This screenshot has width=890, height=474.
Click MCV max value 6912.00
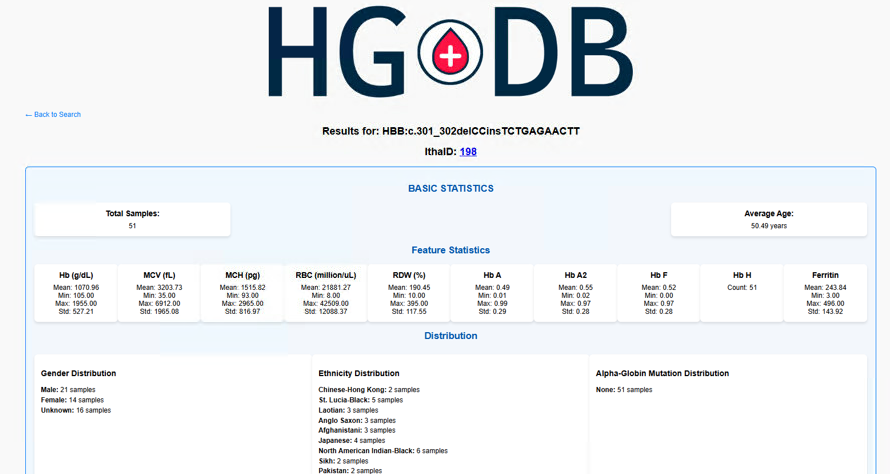[159, 304]
